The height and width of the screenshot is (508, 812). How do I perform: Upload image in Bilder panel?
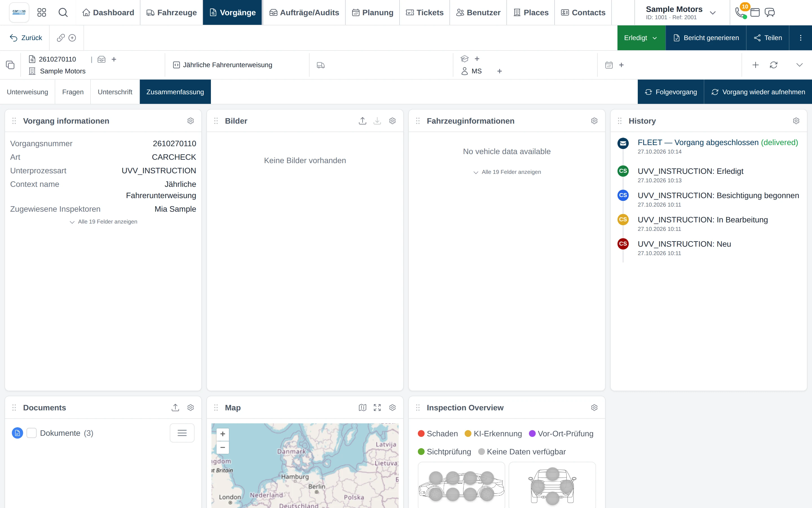pos(362,121)
